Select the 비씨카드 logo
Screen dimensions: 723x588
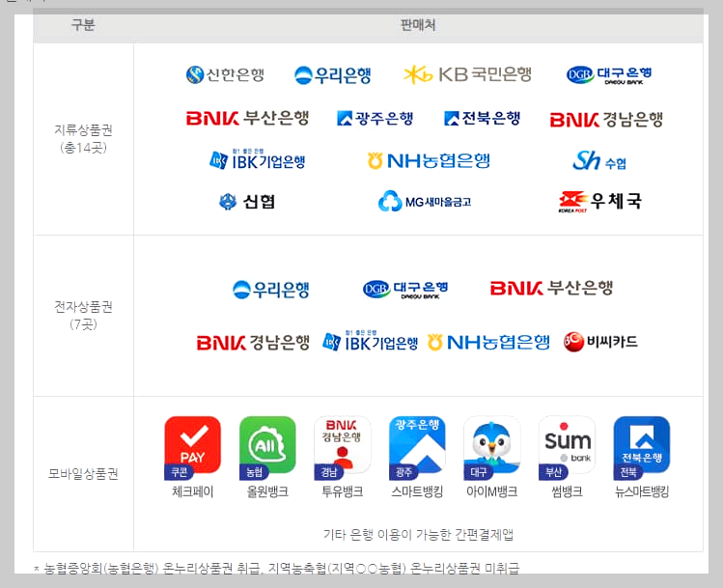[x=600, y=342]
